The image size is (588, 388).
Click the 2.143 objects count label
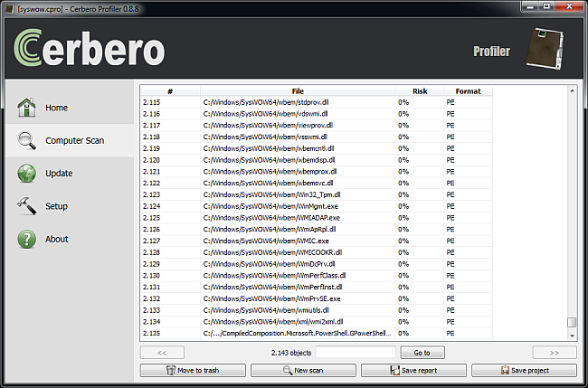point(291,353)
